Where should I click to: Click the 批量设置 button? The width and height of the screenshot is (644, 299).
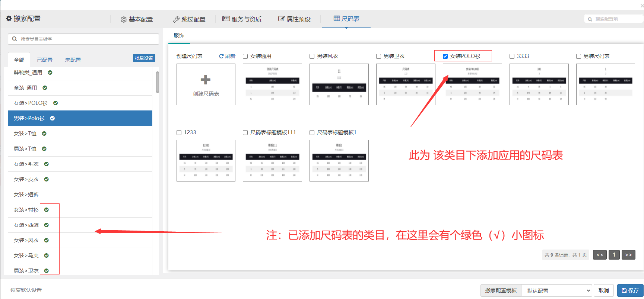pyautogui.click(x=144, y=58)
